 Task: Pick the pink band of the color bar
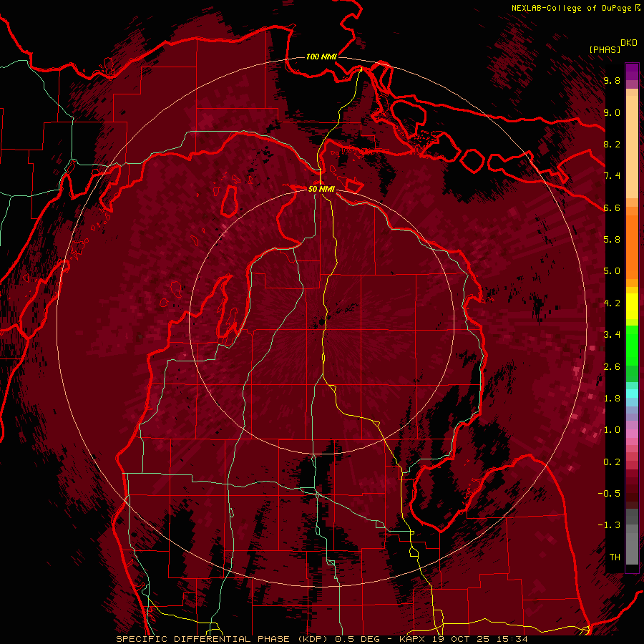coord(632,434)
